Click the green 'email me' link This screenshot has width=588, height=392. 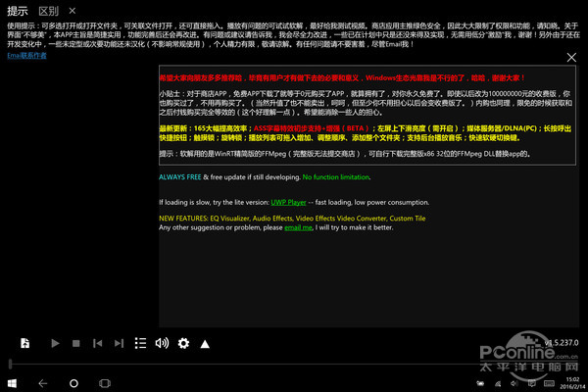[298, 227]
